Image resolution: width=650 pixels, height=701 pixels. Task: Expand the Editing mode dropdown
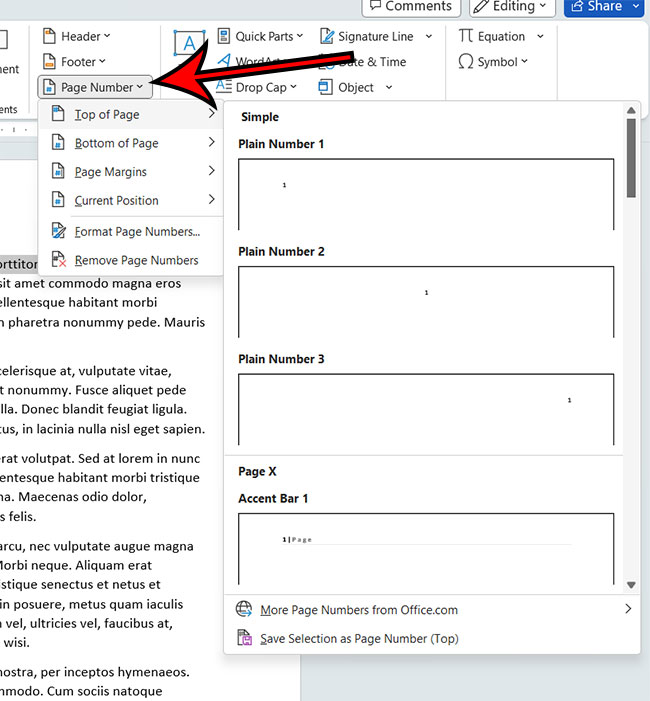543,6
